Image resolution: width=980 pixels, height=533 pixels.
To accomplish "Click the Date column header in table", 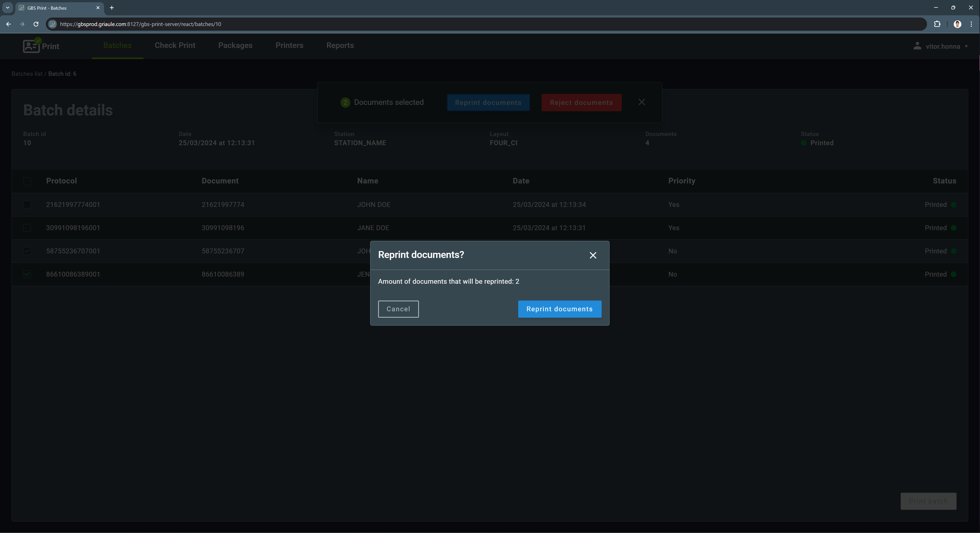I will click(521, 181).
